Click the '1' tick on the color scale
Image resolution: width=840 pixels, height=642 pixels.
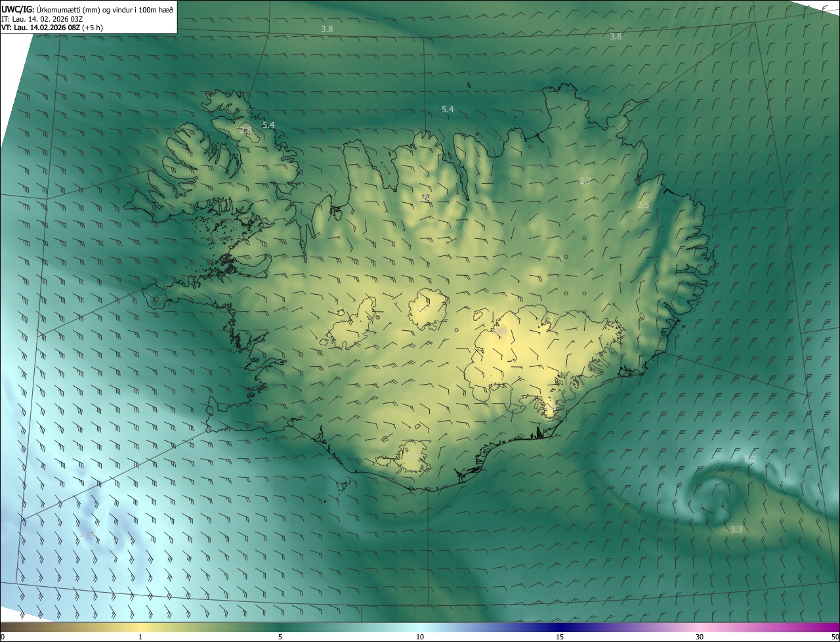click(x=140, y=637)
